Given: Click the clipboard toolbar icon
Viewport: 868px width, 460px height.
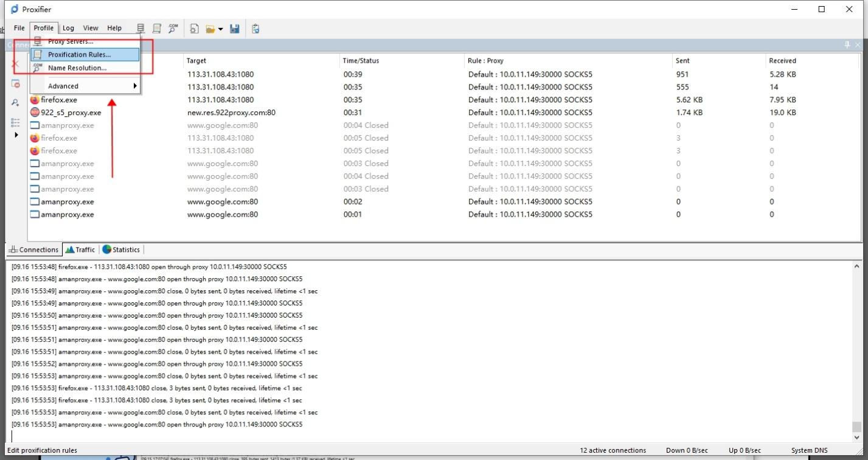Looking at the screenshot, I should (255, 29).
